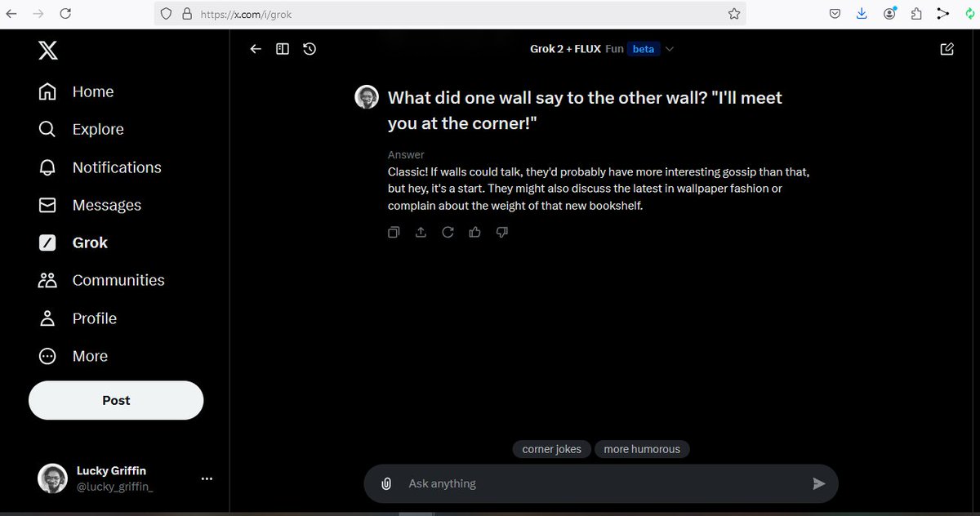
Task: Click the Explore magnifier icon
Action: coord(47,130)
